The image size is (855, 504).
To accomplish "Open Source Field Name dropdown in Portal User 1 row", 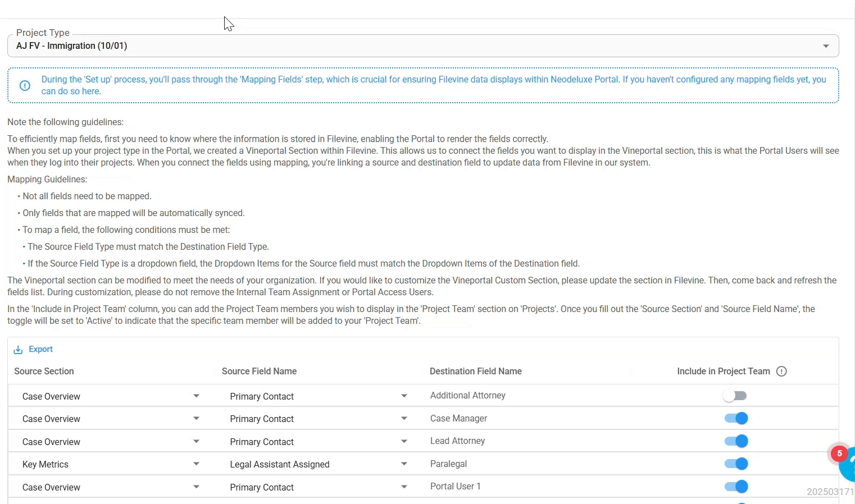I will 319,487.
